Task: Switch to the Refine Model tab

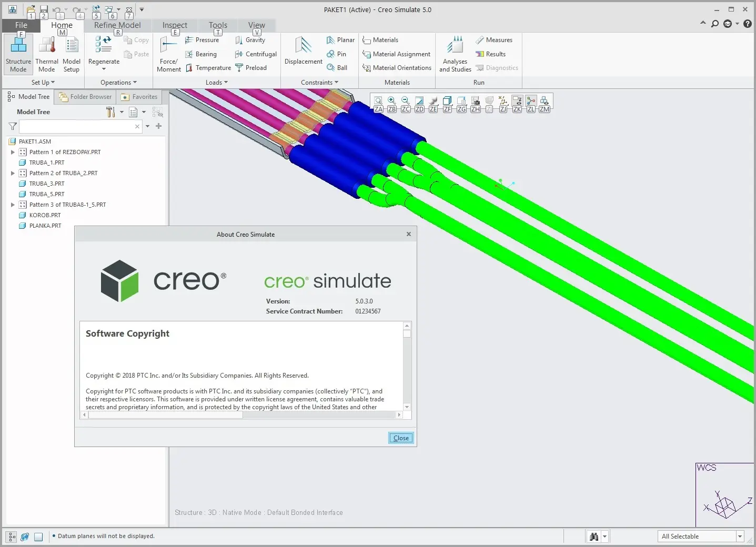Action: click(x=117, y=25)
